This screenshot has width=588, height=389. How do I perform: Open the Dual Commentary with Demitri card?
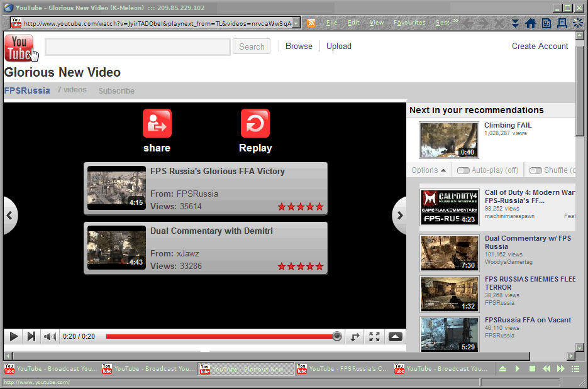[x=206, y=248]
